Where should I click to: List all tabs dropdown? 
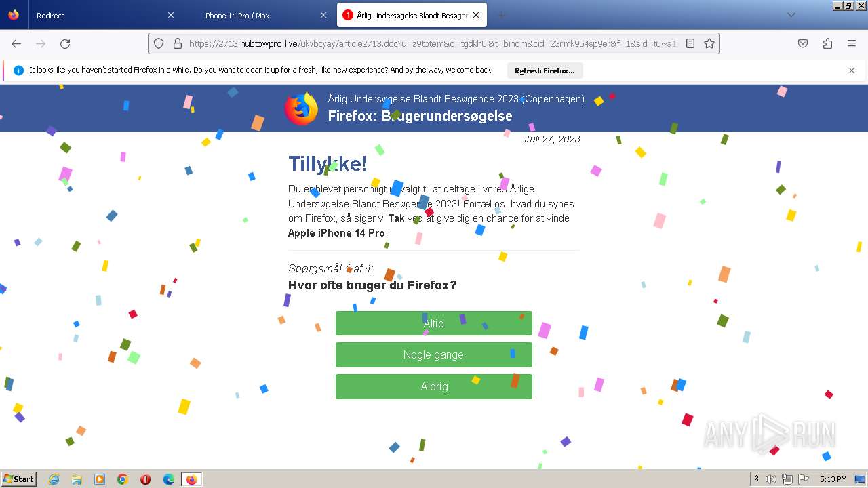(x=791, y=15)
